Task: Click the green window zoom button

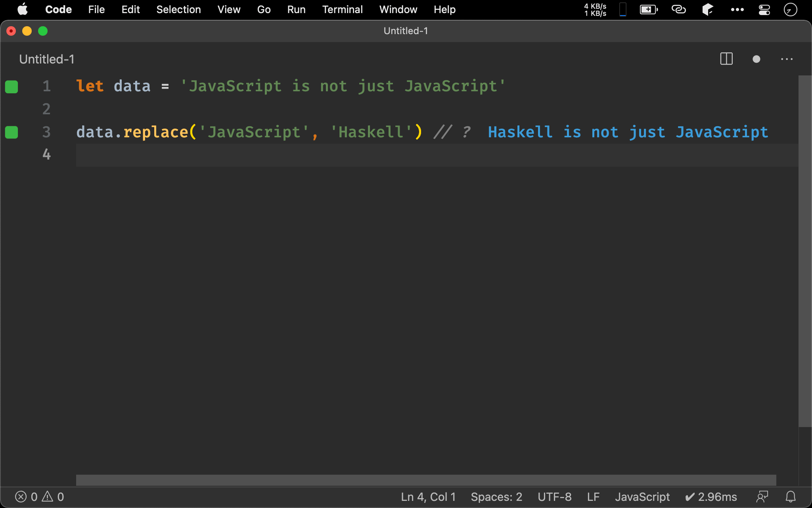Action: coord(43,31)
